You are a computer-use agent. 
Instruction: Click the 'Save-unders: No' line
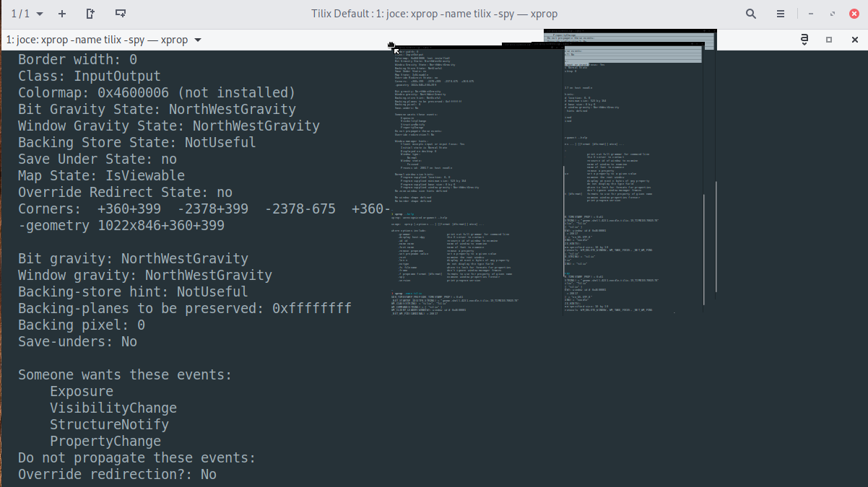coord(77,341)
